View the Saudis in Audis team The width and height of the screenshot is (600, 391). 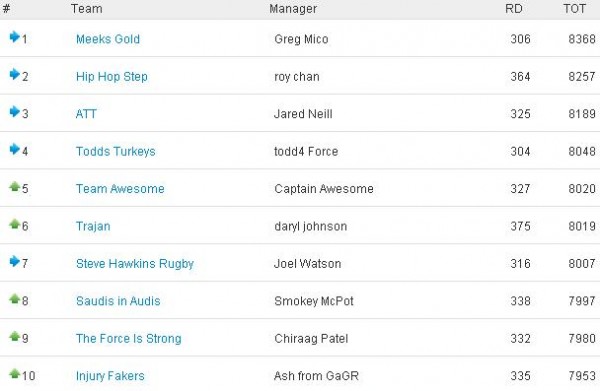(x=118, y=301)
